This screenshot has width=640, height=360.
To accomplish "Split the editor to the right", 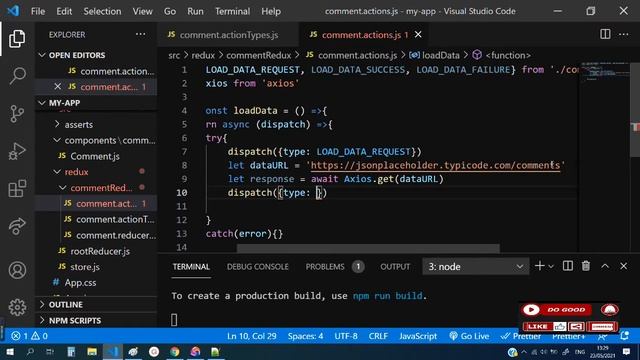I will [605, 34].
